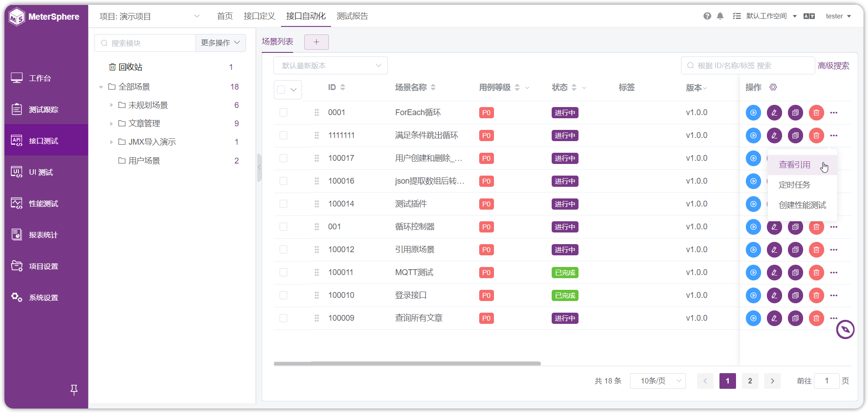This screenshot has width=868, height=413.
Task: Open the tester user menu
Action: [x=838, y=16]
